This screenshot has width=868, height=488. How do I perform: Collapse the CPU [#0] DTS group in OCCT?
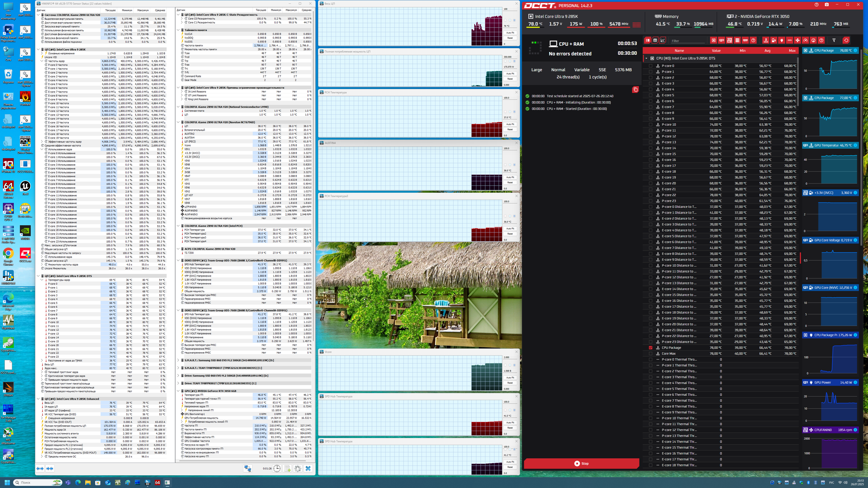pos(646,58)
